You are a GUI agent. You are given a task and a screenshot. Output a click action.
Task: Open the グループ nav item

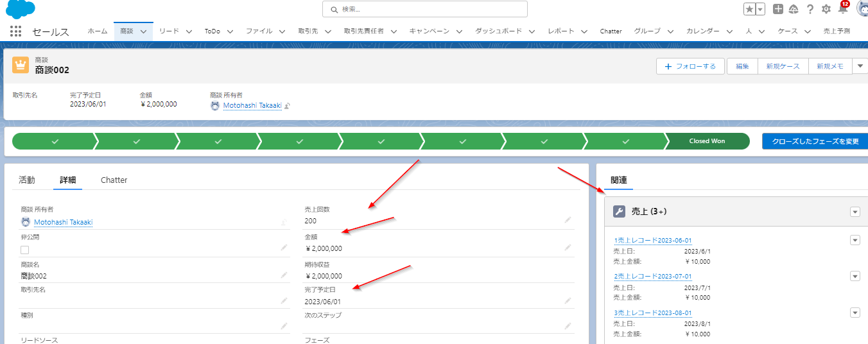tap(647, 31)
